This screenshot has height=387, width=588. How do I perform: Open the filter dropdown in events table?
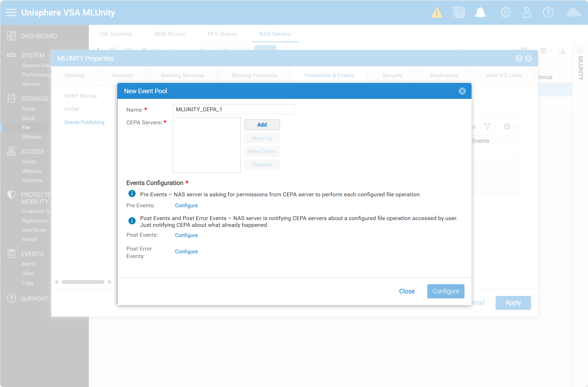click(x=490, y=127)
